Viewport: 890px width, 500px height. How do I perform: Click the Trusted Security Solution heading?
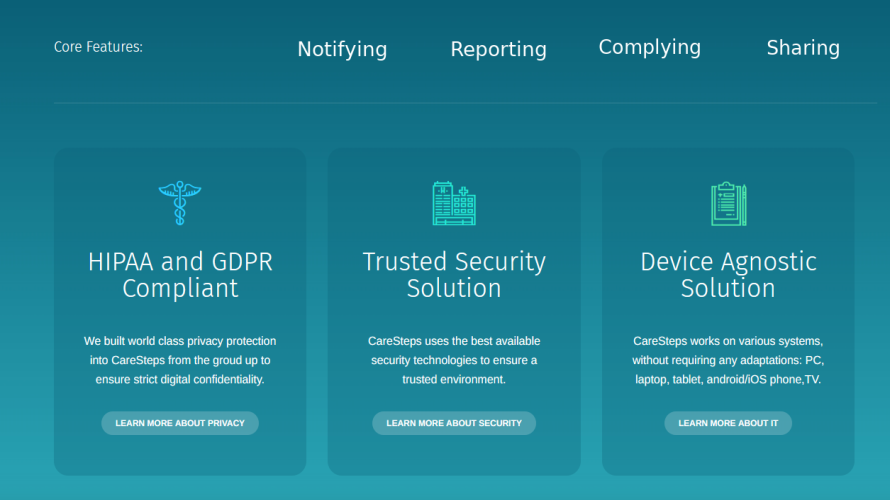pyautogui.click(x=454, y=275)
